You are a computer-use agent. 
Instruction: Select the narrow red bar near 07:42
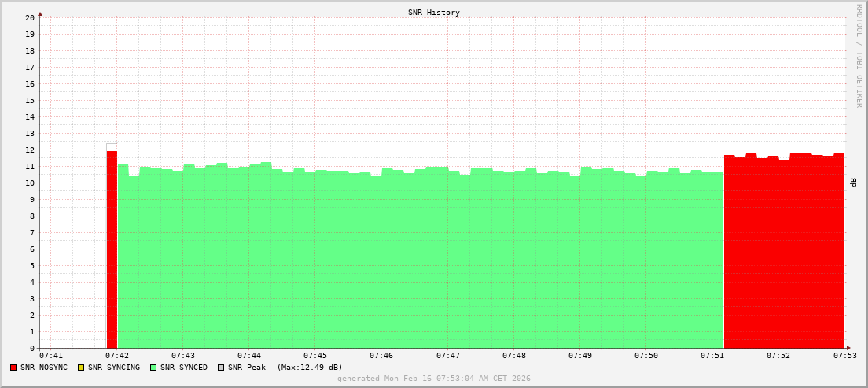point(112,252)
